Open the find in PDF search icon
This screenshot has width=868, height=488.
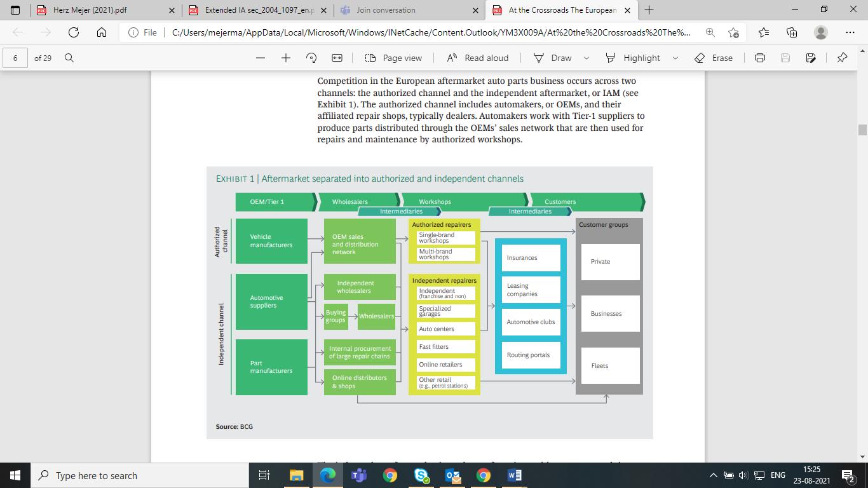coord(69,58)
